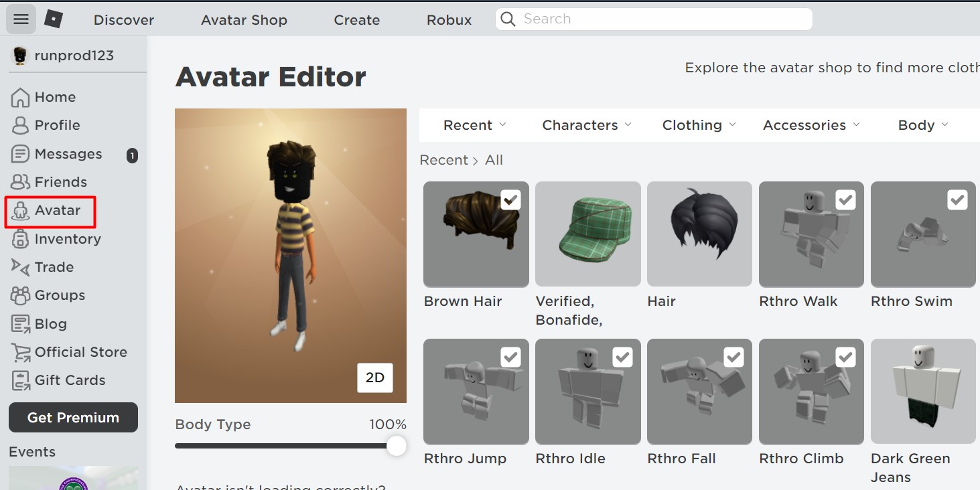The width and height of the screenshot is (980, 490).
Task: Uncheck the Rthro Idle animation
Action: (x=622, y=357)
